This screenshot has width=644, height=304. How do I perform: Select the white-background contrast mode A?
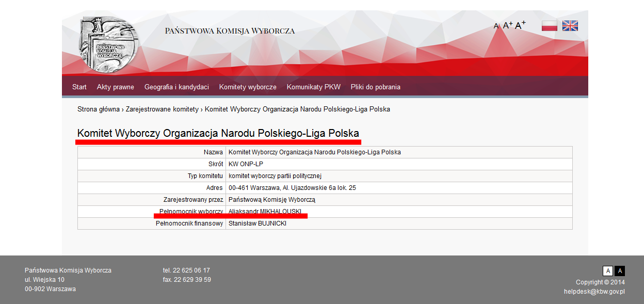pyautogui.click(x=608, y=271)
